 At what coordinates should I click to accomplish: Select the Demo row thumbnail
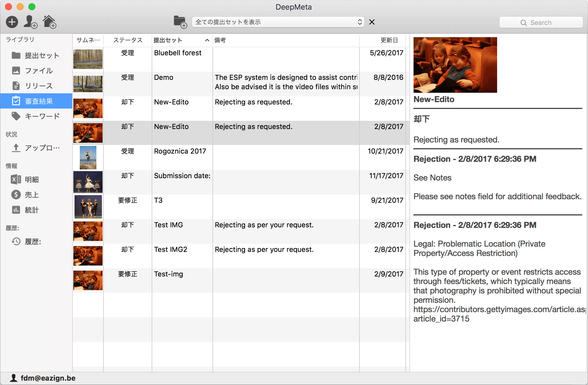[x=88, y=84]
